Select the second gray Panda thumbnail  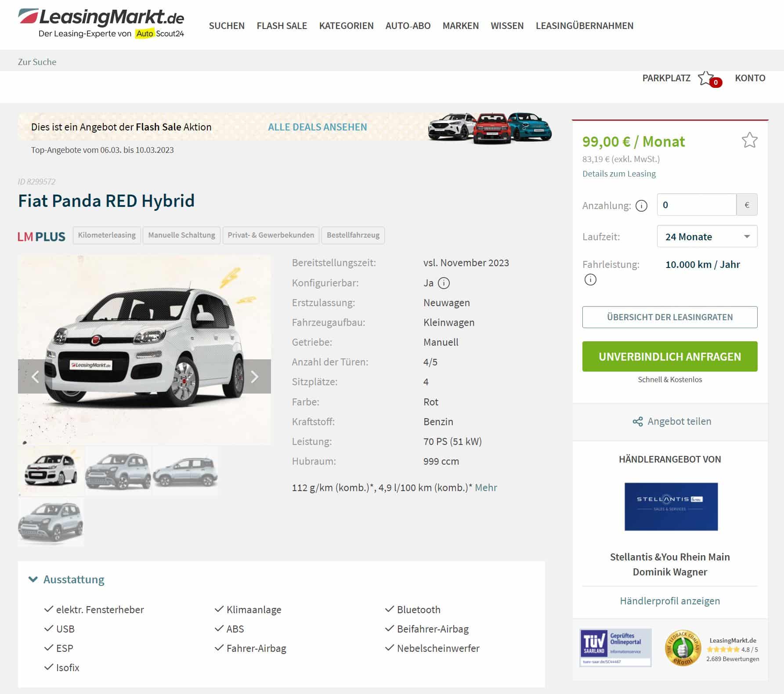pos(118,471)
